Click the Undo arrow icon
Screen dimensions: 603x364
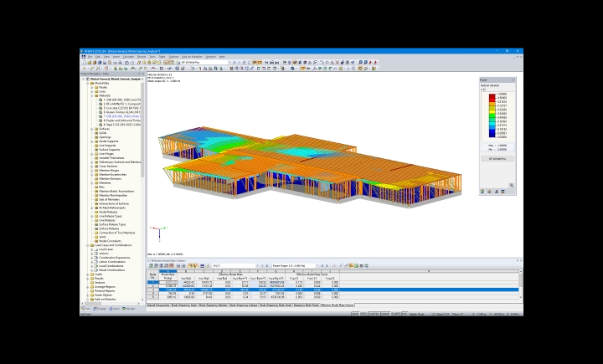(x=126, y=62)
